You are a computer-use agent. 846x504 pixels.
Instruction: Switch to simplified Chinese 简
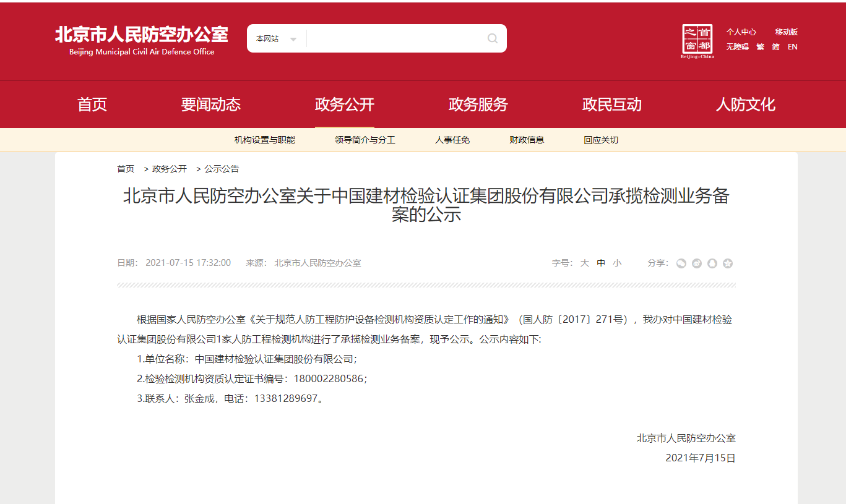(775, 47)
